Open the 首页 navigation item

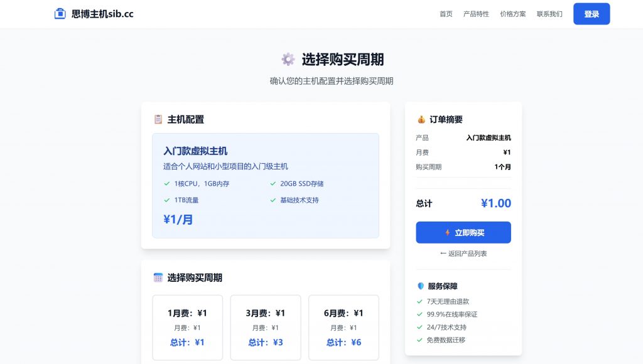[445, 13]
